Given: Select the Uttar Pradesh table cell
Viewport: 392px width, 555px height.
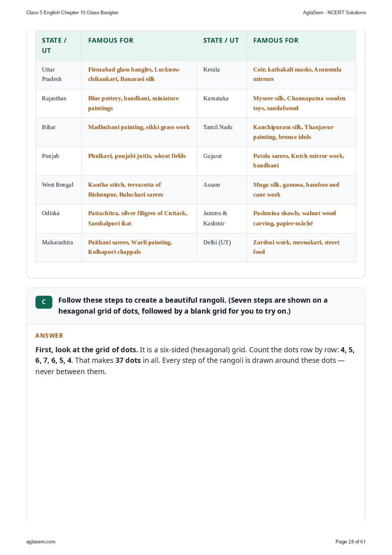Looking at the screenshot, I should coord(59,75).
